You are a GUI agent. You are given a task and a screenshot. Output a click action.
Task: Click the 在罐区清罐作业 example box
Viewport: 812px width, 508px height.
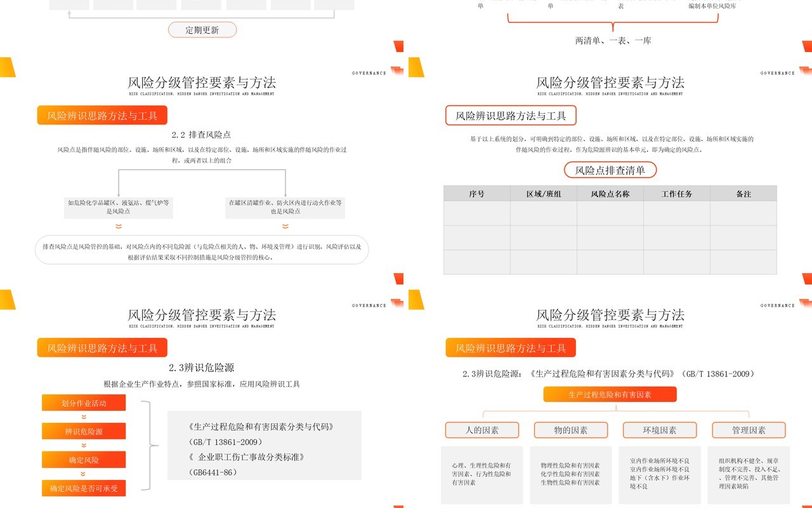[285, 207]
